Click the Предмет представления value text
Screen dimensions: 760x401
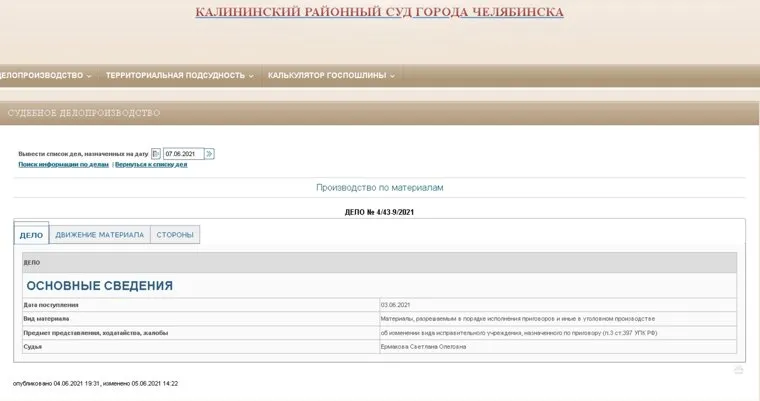[x=517, y=332]
